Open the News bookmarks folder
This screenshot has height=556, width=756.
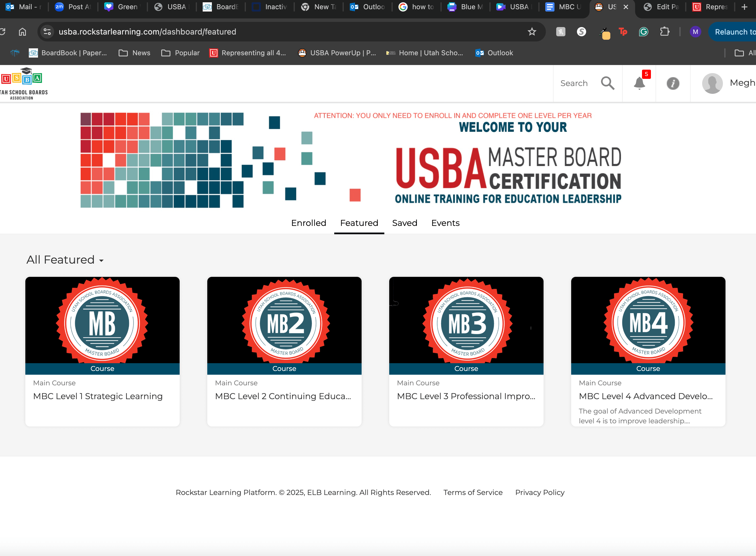pos(134,53)
